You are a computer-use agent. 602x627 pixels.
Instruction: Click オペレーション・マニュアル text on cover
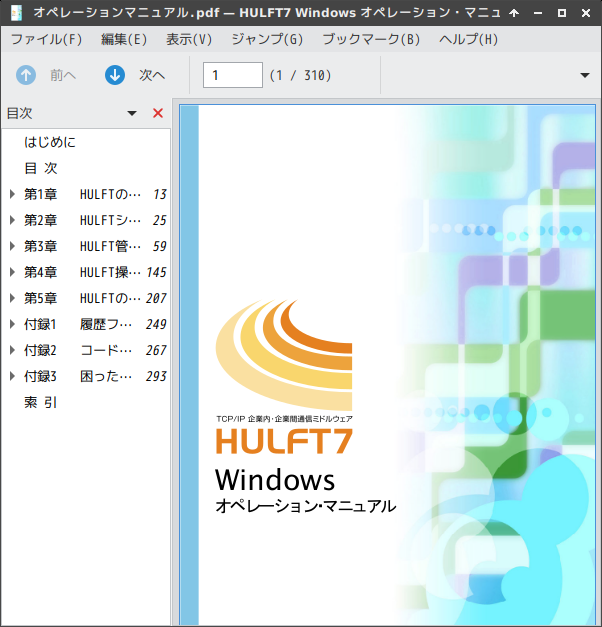306,506
